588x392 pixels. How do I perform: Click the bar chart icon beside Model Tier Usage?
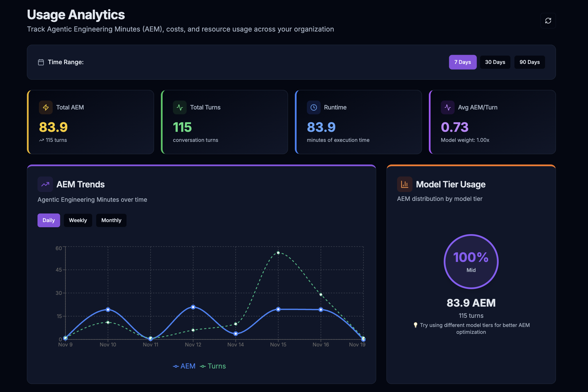[405, 184]
